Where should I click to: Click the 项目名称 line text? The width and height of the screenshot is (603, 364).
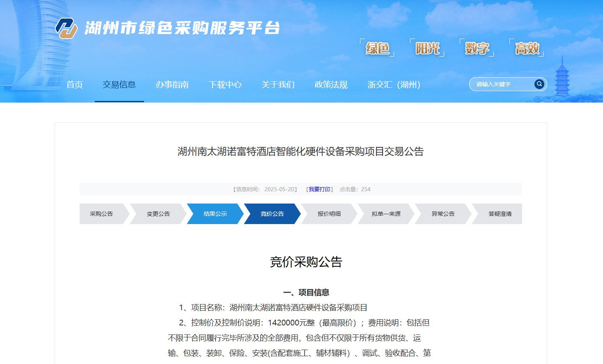(273, 308)
